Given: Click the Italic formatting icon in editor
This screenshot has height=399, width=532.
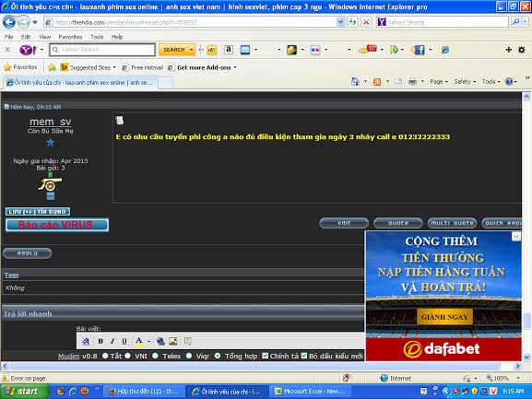Looking at the screenshot, I should (112, 341).
